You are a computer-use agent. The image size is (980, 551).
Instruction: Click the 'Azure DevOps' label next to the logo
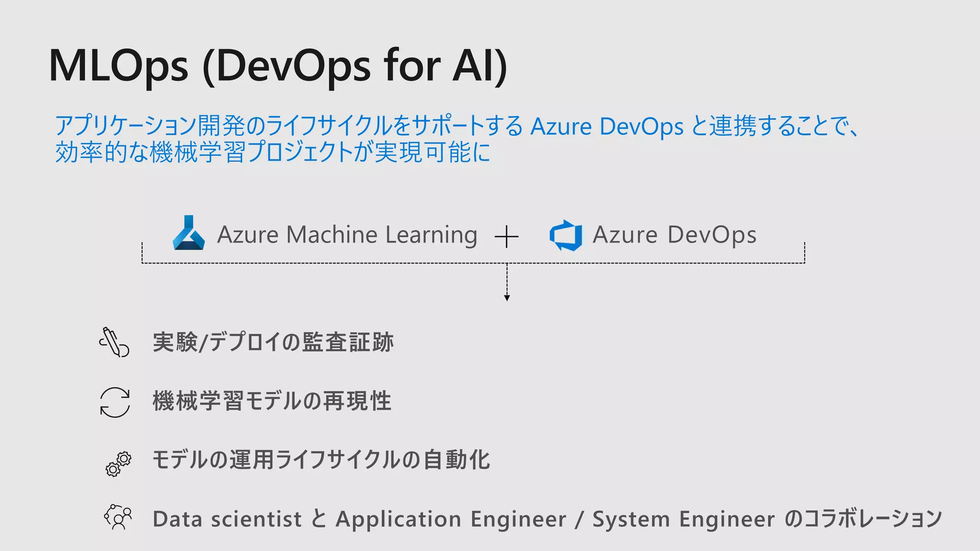point(675,235)
